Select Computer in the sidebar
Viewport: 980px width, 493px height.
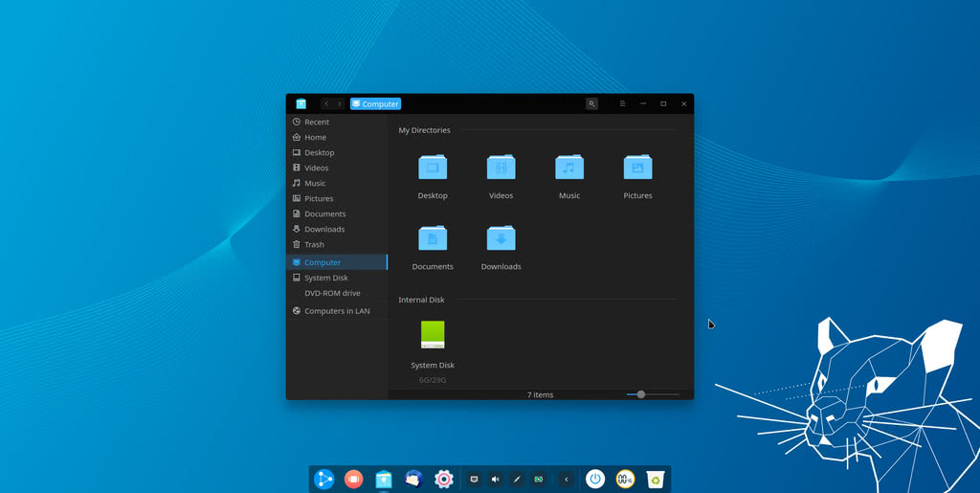pos(337,262)
